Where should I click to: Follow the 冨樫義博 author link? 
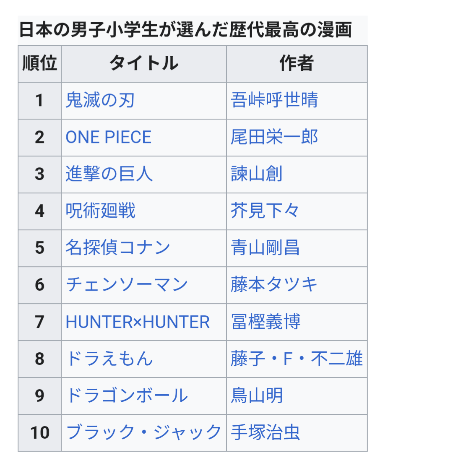[x=266, y=322]
